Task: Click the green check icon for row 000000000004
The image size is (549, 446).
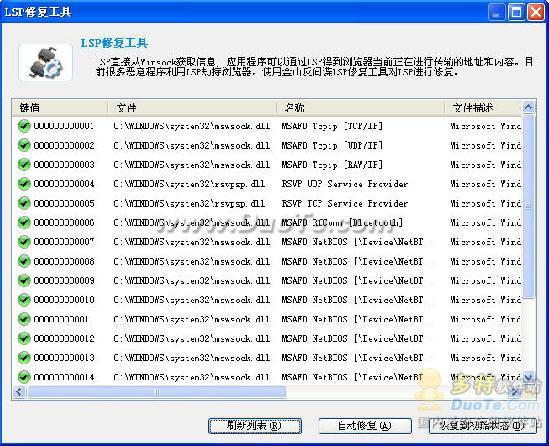Action: [x=24, y=184]
